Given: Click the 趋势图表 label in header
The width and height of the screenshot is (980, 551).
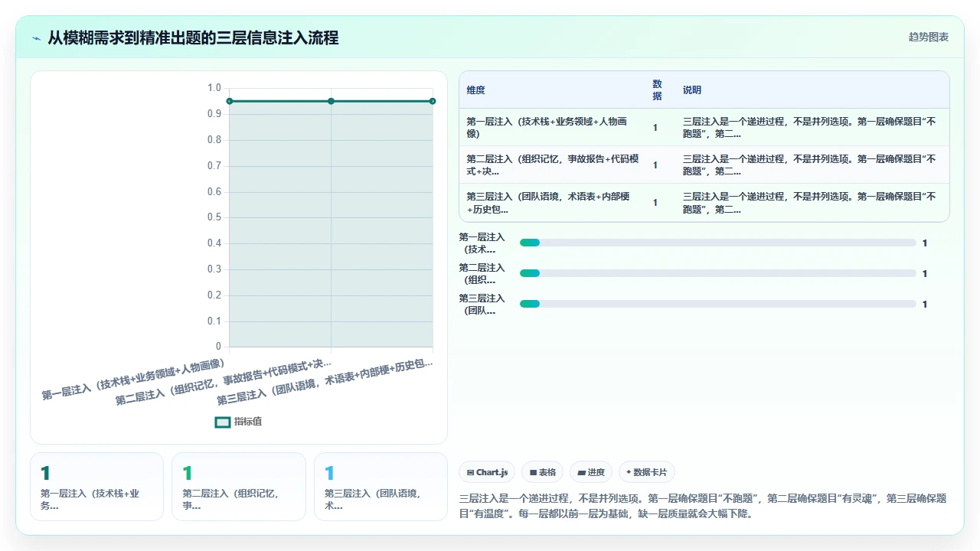Looking at the screenshot, I should (x=929, y=37).
